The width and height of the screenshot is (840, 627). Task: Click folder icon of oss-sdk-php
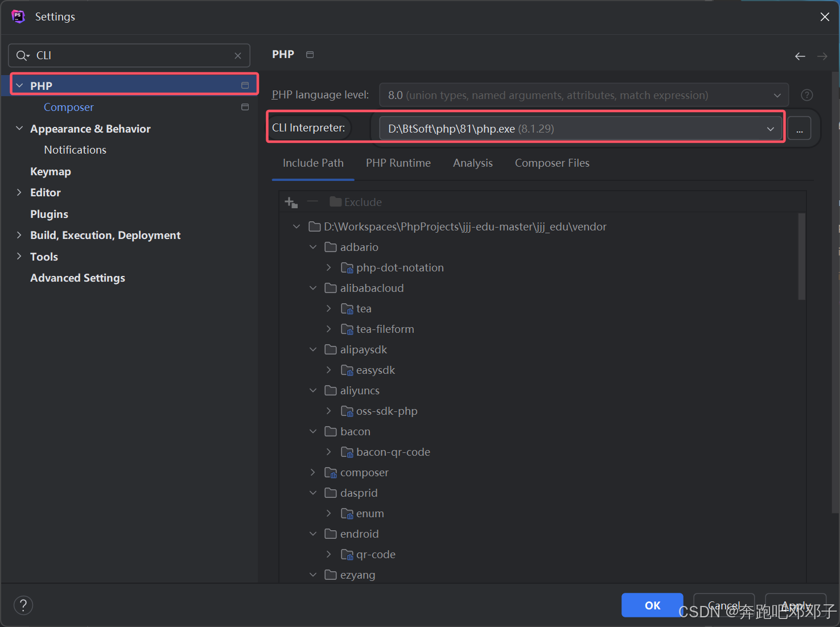click(347, 411)
